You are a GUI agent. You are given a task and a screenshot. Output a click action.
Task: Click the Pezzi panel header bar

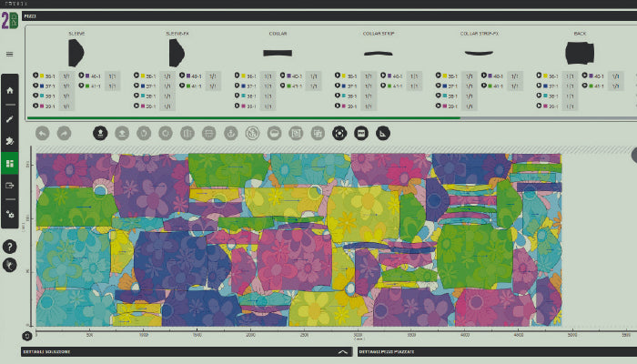tap(318, 16)
